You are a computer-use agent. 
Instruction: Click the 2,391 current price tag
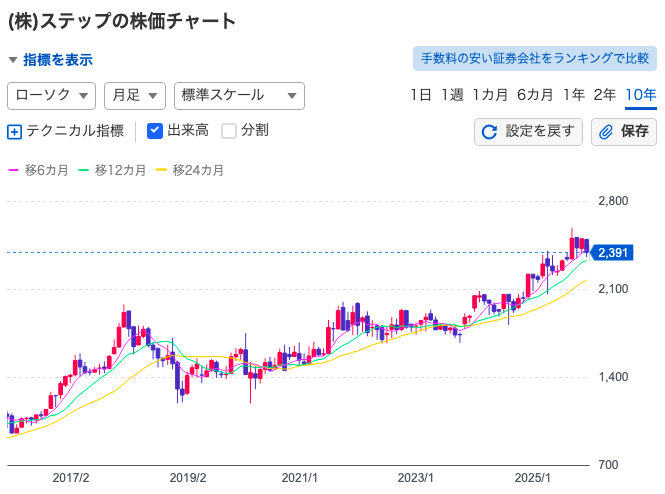pos(611,253)
